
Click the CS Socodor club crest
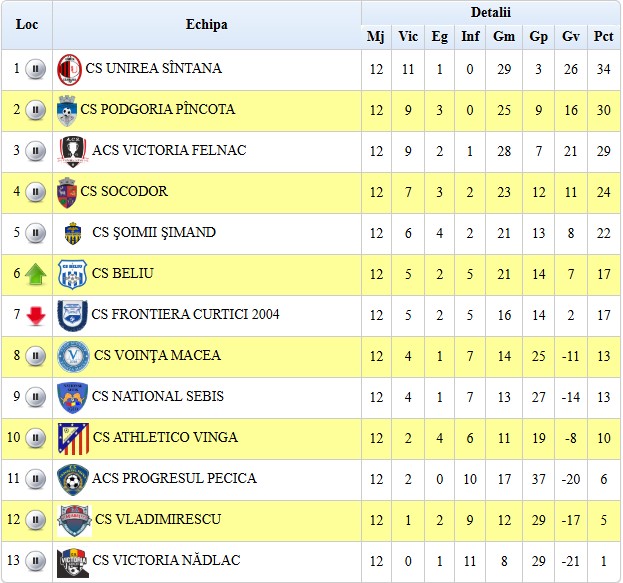coord(67,192)
